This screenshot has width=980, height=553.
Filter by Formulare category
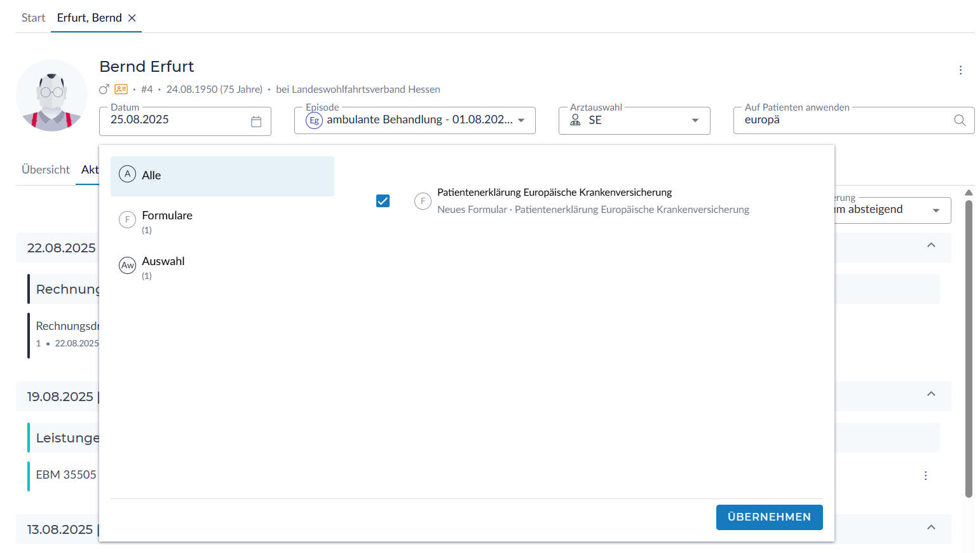tap(167, 216)
